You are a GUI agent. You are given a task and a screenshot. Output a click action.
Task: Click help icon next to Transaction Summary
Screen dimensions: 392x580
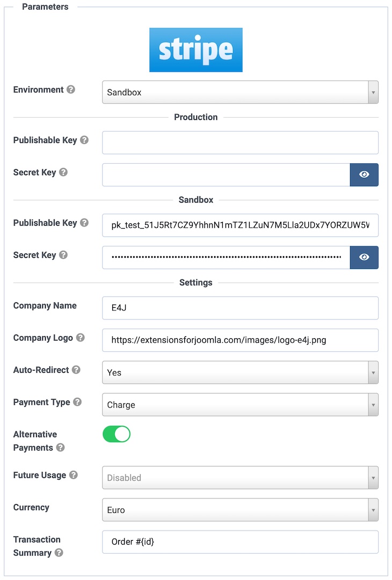tap(59, 553)
